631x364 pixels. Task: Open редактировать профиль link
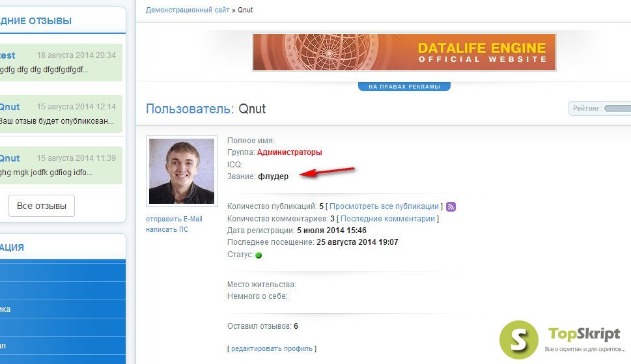coord(272,349)
